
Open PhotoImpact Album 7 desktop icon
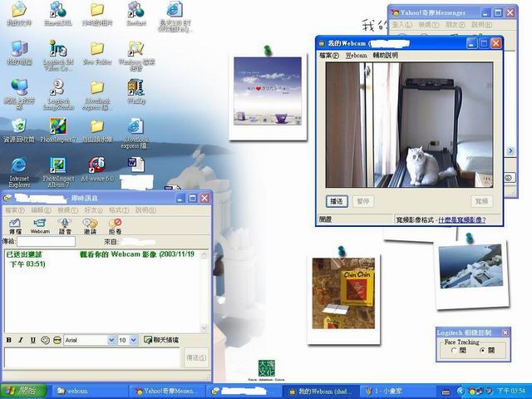58,172
